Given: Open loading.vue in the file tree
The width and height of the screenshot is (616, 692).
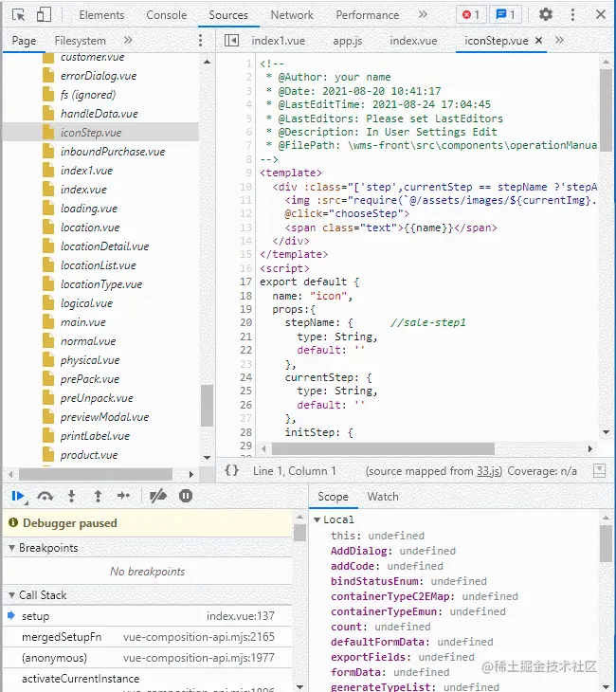Looking at the screenshot, I should click(89, 209).
